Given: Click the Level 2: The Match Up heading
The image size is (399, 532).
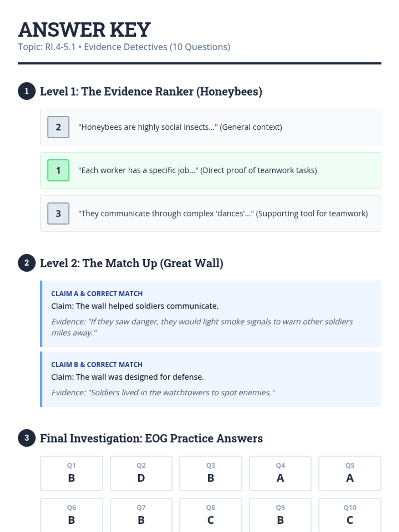Looking at the screenshot, I should click(x=132, y=263).
